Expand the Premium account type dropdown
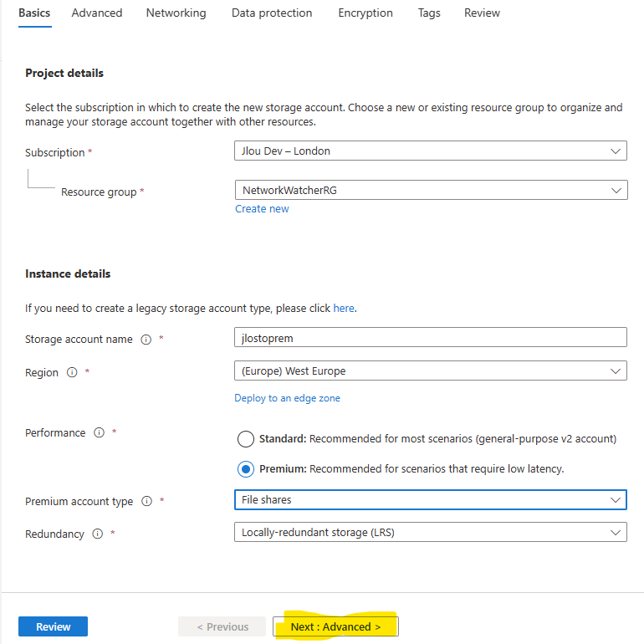Viewport: 644px width, 644px height. [x=431, y=500]
